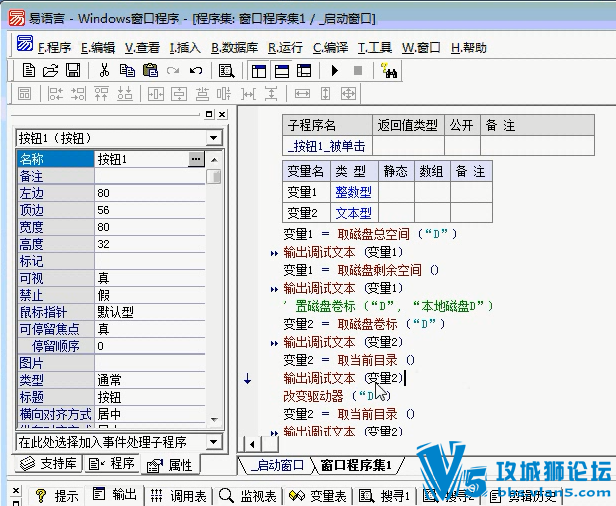Click code editor horizontal scroll left arrow

point(252,444)
